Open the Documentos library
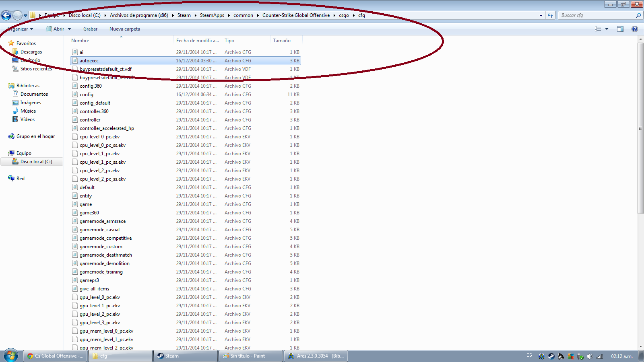644x362 pixels. (34, 94)
